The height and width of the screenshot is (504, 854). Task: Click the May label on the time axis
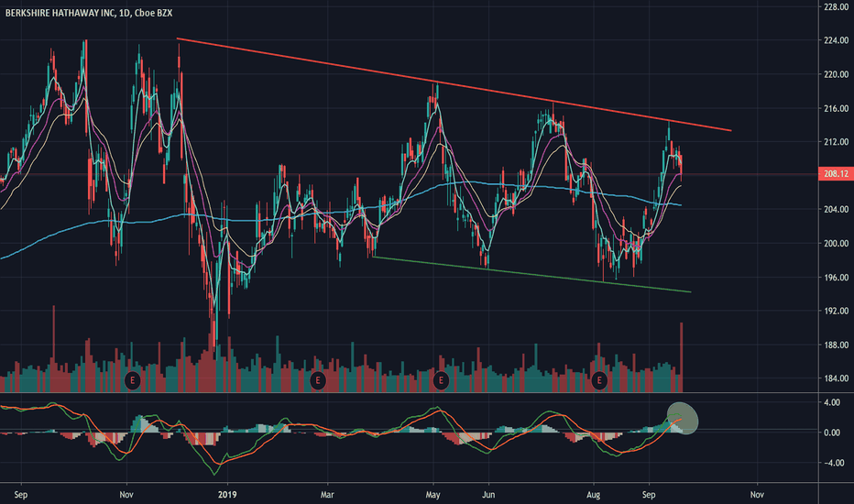pyautogui.click(x=433, y=495)
